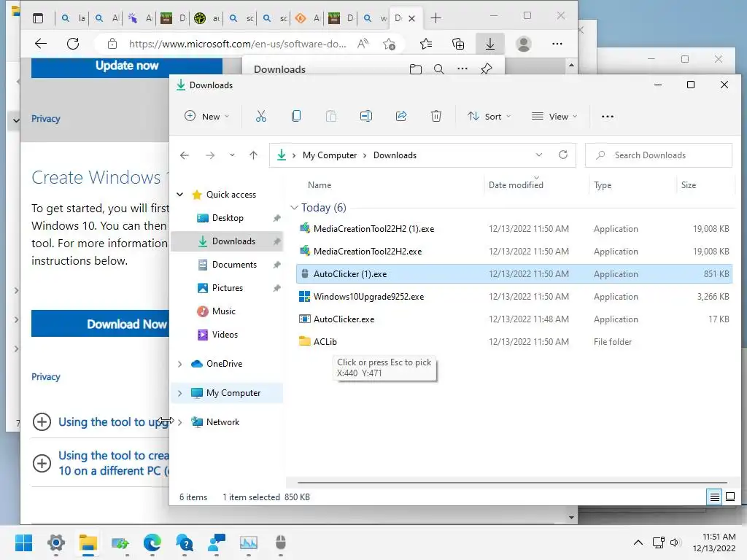
Task: Expand the address bar history dropdown
Action: [539, 155]
